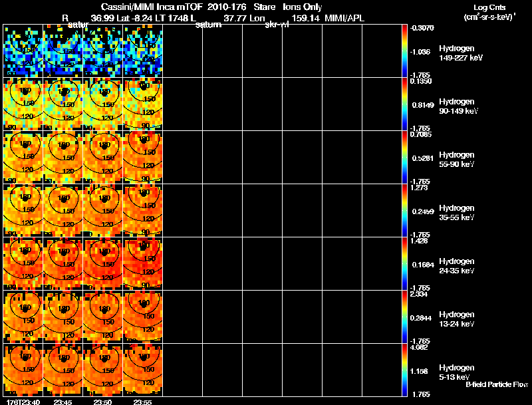
Task: Click the 'Hydrogen 149-227 keV' label
Action: [x=461, y=53]
